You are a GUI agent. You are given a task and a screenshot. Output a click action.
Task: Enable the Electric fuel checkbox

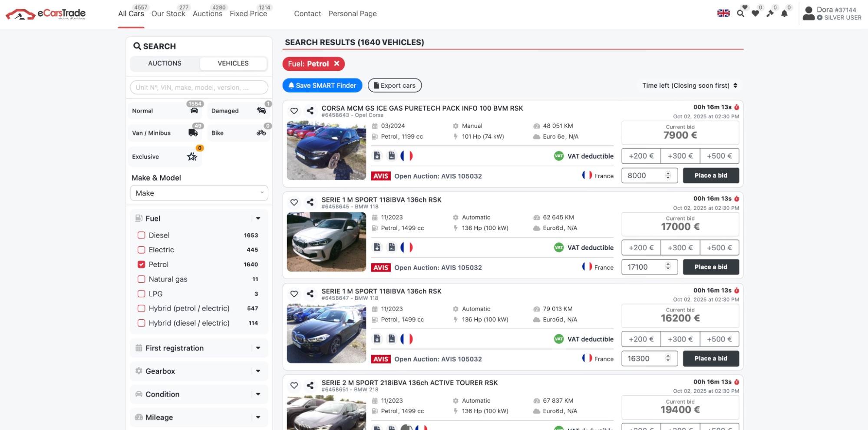coord(141,250)
